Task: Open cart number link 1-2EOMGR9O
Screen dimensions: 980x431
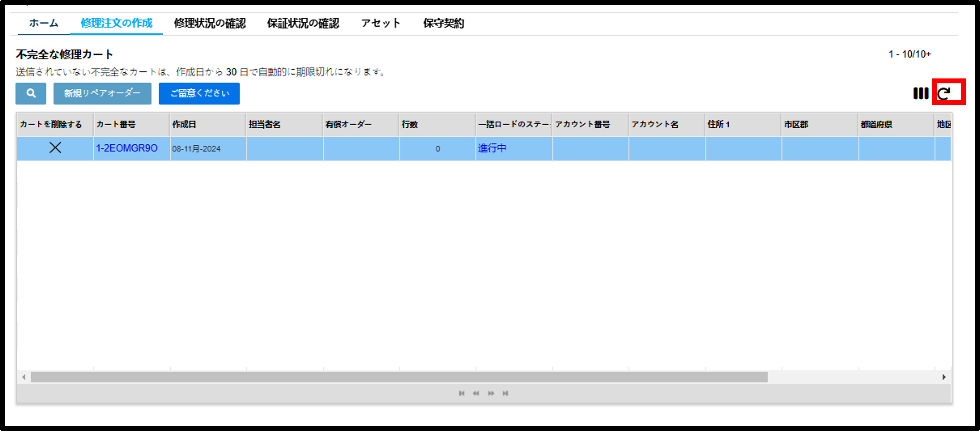Action: coord(127,148)
